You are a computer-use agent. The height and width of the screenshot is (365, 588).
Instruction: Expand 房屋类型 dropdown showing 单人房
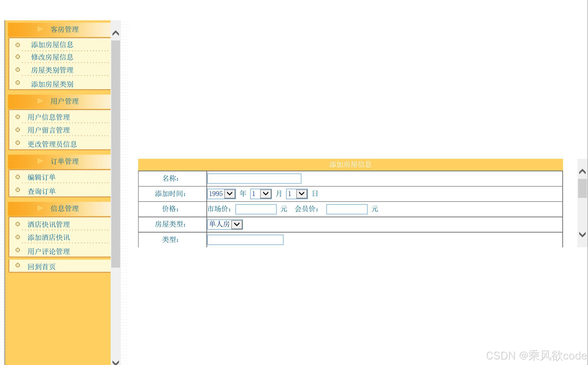click(225, 224)
